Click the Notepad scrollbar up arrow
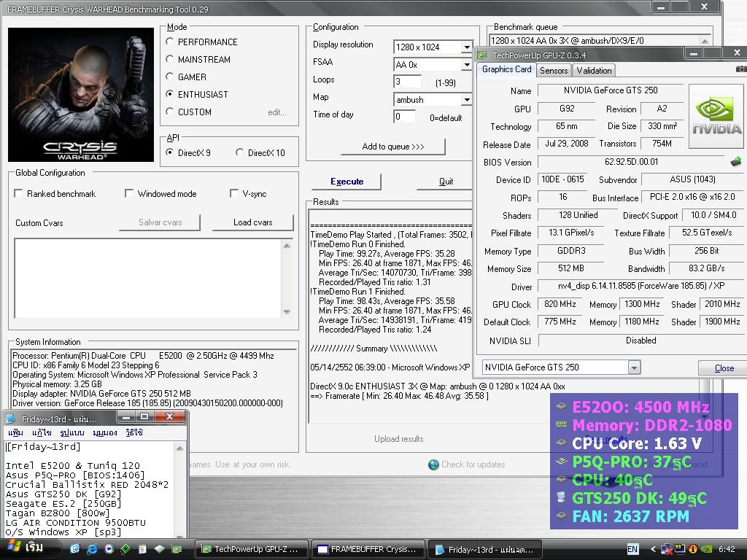 (x=179, y=448)
